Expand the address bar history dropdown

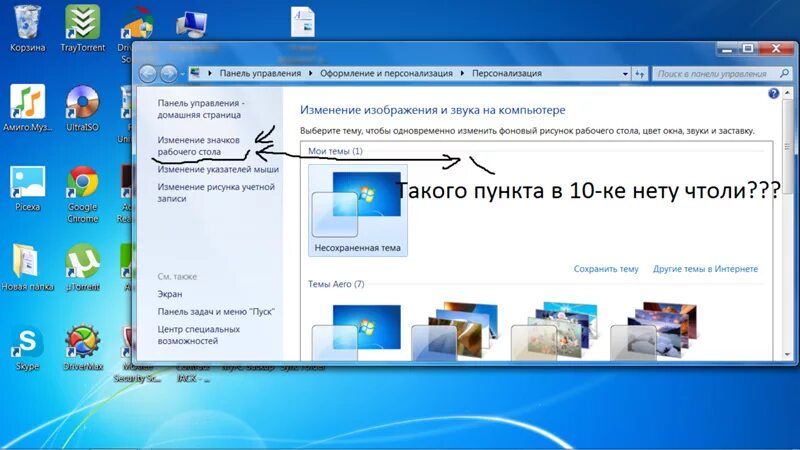point(625,74)
